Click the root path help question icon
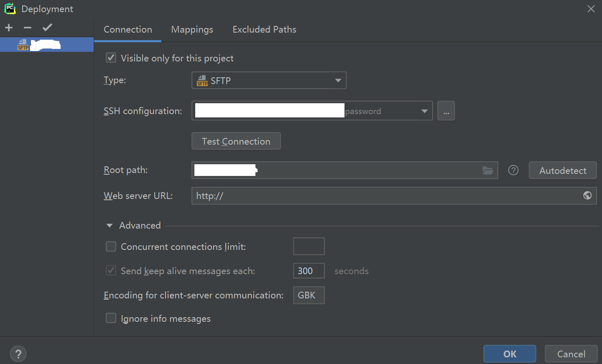Screen dimensions: 602x364 click(513, 171)
